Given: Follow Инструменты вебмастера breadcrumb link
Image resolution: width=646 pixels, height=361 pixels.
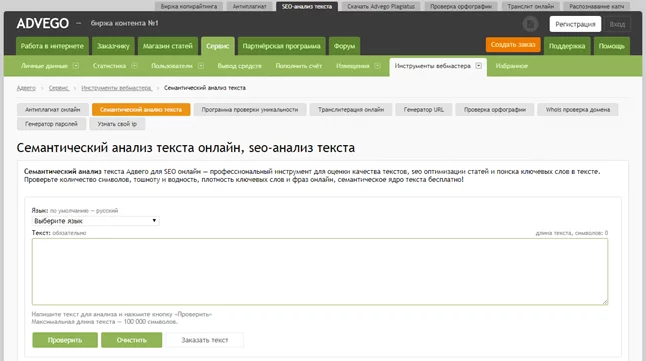Looking at the screenshot, I should (x=117, y=88).
